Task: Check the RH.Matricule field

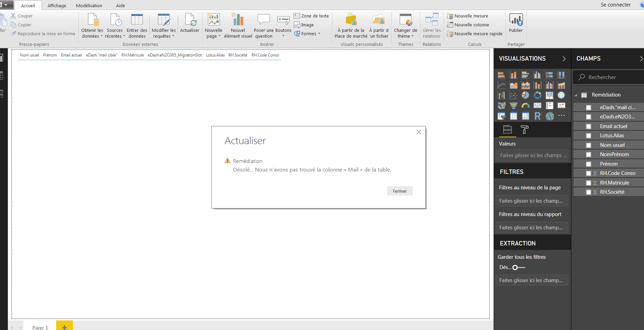Action: (589, 183)
